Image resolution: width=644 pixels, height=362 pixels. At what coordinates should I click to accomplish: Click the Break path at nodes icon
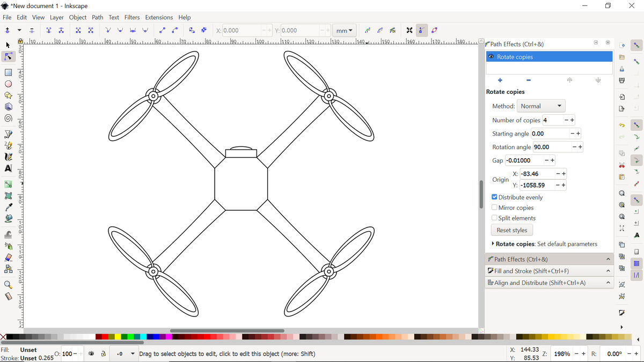pos(61,31)
